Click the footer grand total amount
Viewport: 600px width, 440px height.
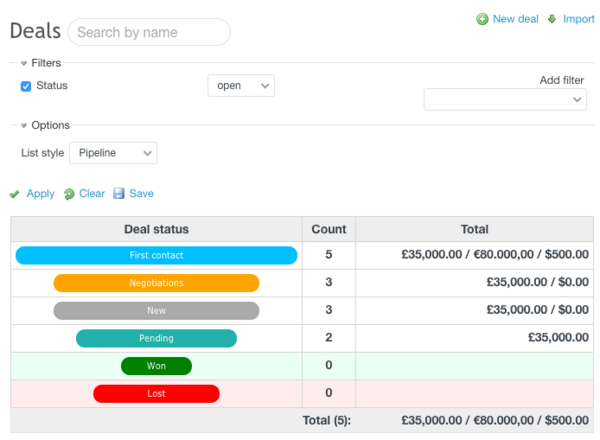(x=495, y=420)
